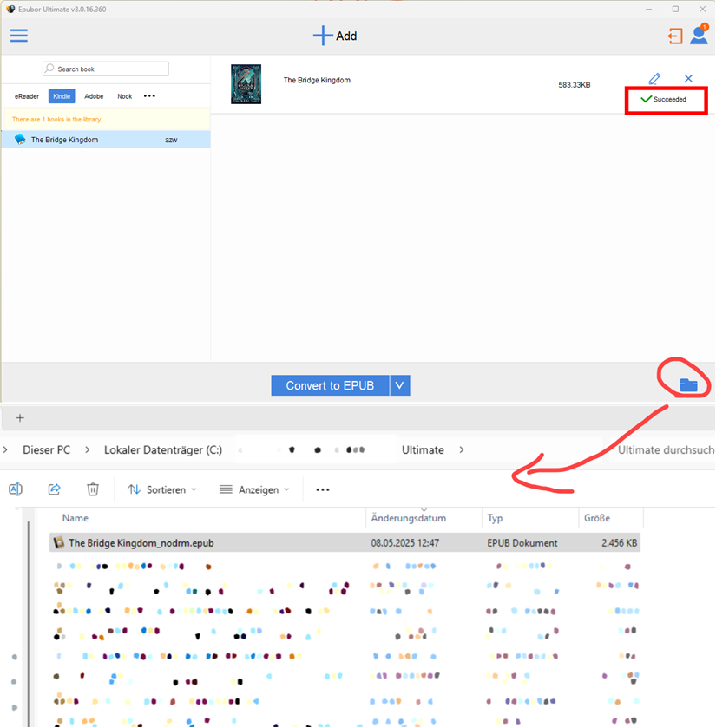Viewport: 716px width, 728px height.
Task: Click Convert to EPUB button
Action: coord(330,385)
